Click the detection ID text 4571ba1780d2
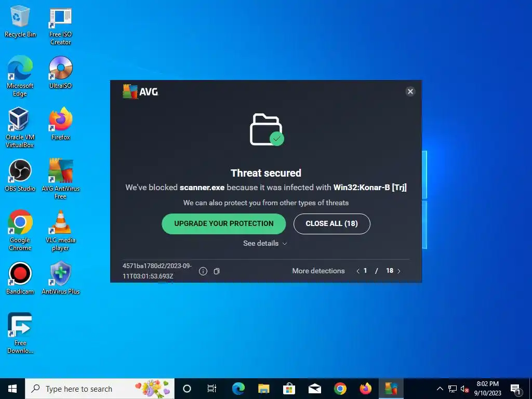The image size is (532, 399). pos(157,271)
